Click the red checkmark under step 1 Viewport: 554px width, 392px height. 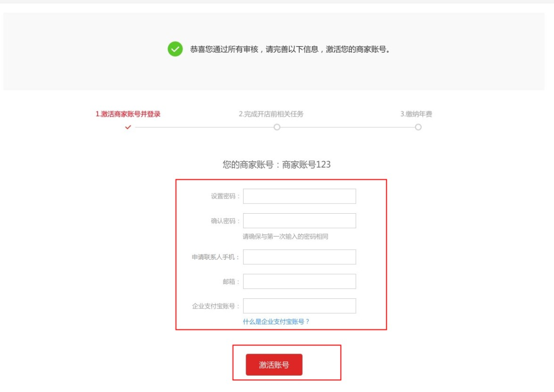[128, 127]
